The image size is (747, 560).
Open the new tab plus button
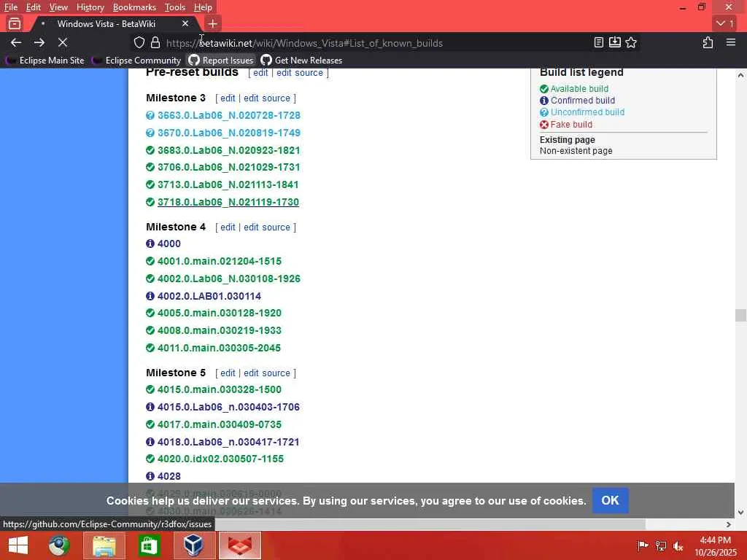click(x=213, y=23)
